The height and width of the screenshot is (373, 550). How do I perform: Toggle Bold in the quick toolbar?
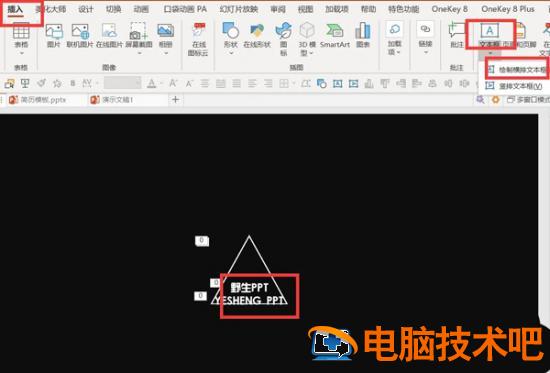coord(73,84)
